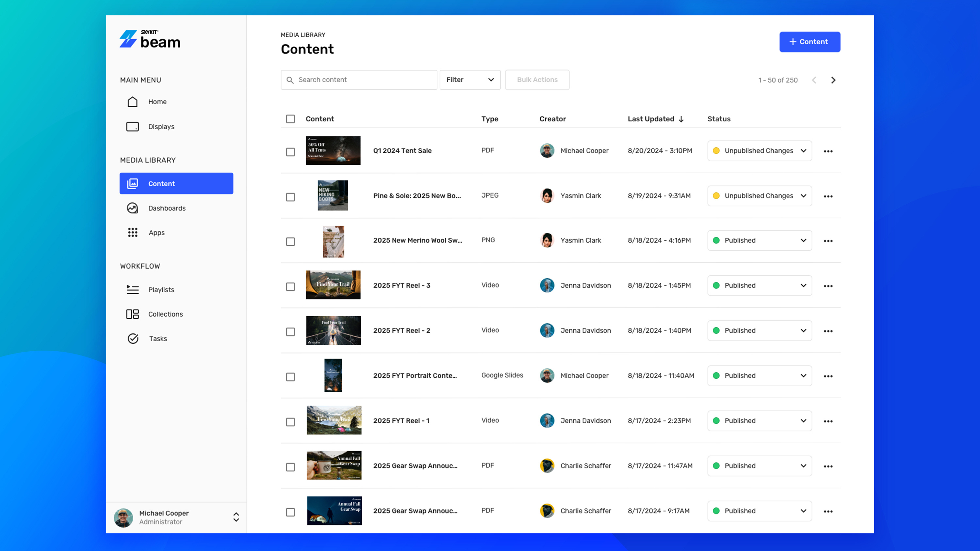Click the Collections layout icon
This screenshot has width=980, height=551.
132,314
